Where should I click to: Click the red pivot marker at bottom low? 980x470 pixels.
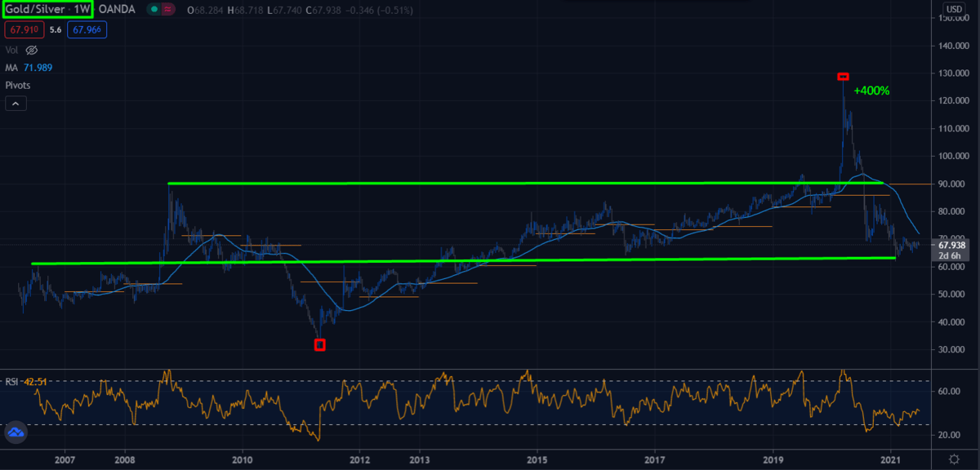319,345
